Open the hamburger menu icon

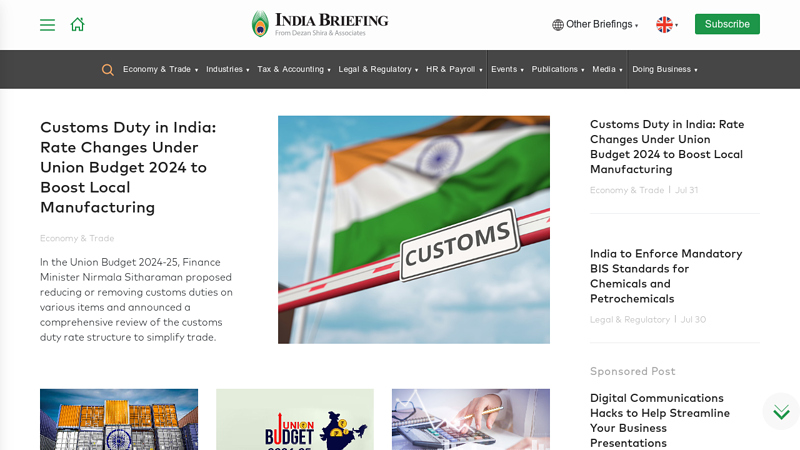(47, 24)
